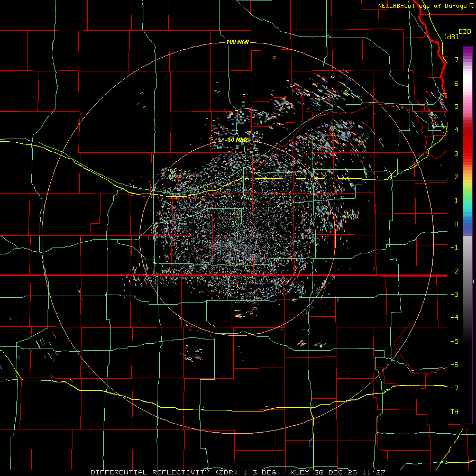Click the color scale value 3
The width and height of the screenshot is (476, 476).
pos(456,153)
